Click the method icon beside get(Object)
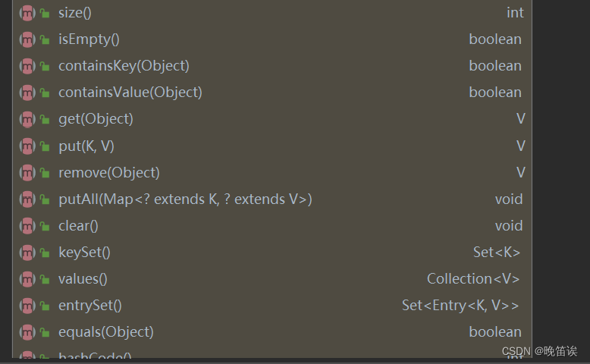590x364 pixels. click(x=27, y=119)
